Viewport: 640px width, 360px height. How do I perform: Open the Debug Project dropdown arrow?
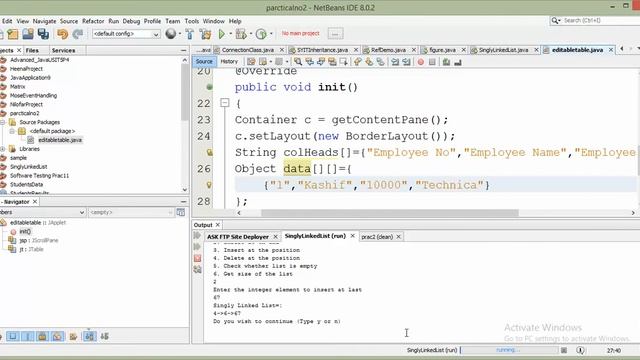point(251,34)
